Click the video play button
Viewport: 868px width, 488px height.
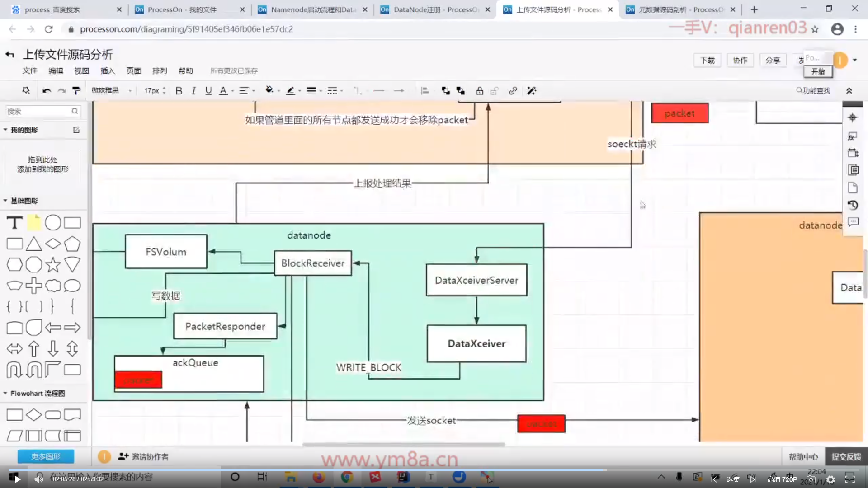(18, 479)
